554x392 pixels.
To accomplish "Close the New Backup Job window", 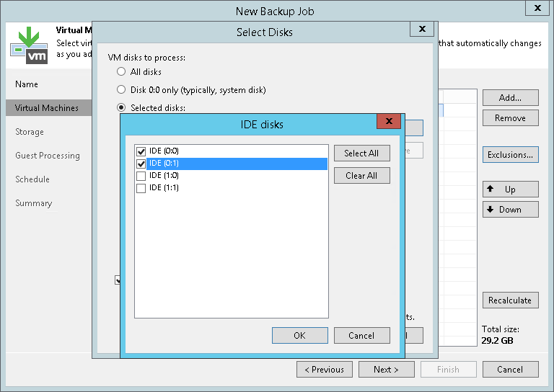I will click(537, 8).
